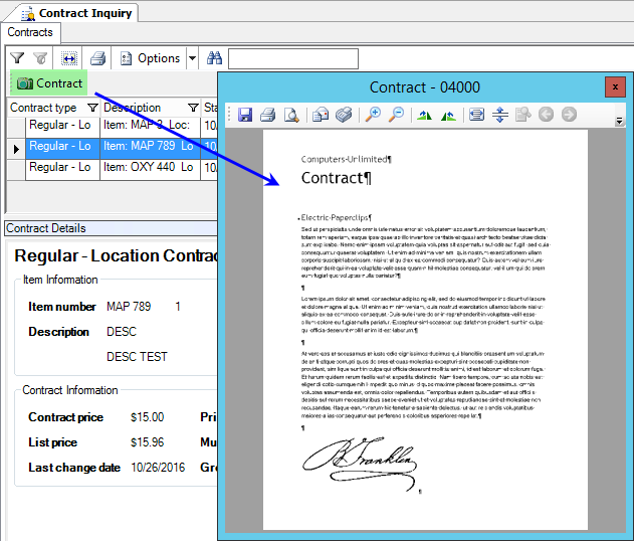Click the clear filter icon

[40, 59]
